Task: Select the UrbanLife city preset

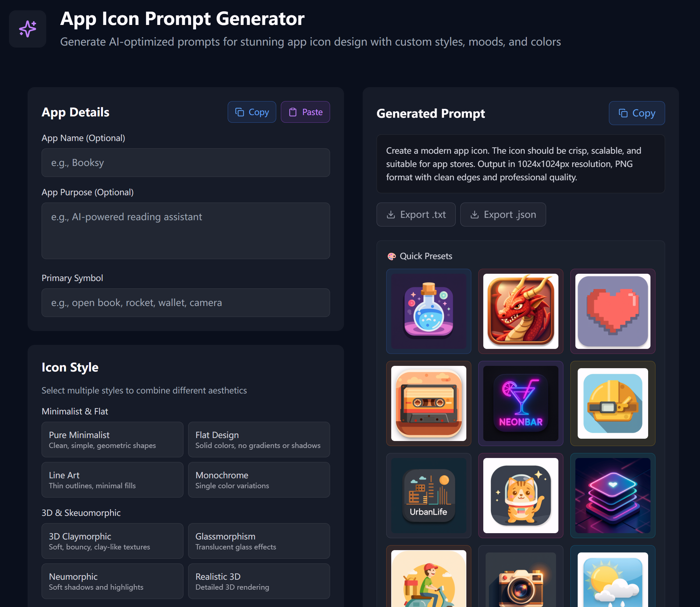Action: click(428, 496)
